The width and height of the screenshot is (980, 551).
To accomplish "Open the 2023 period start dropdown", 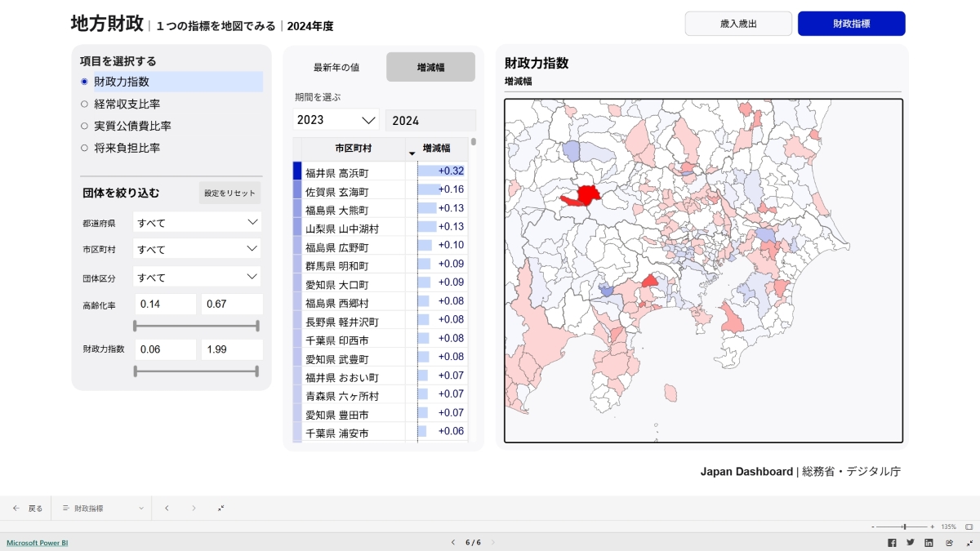I will [x=336, y=120].
